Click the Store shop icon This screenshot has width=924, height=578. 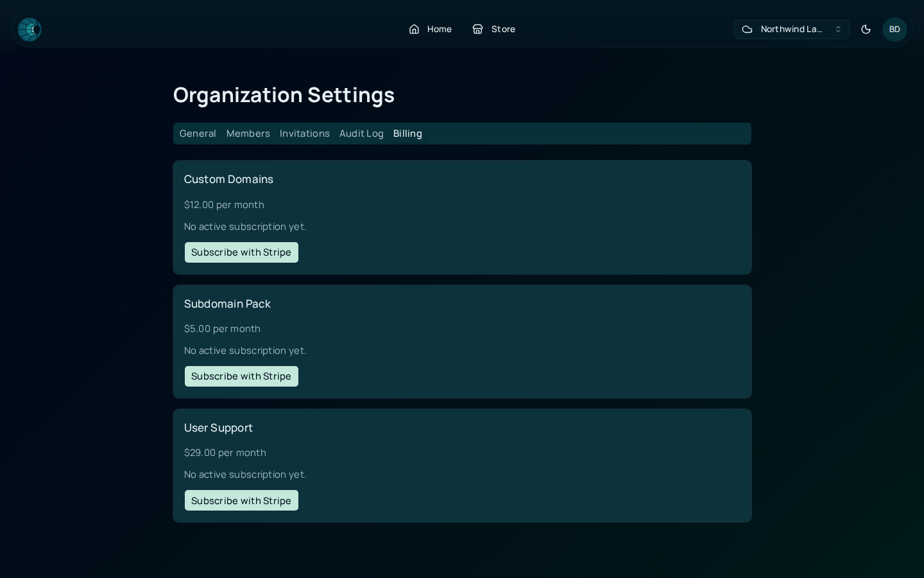(x=477, y=29)
